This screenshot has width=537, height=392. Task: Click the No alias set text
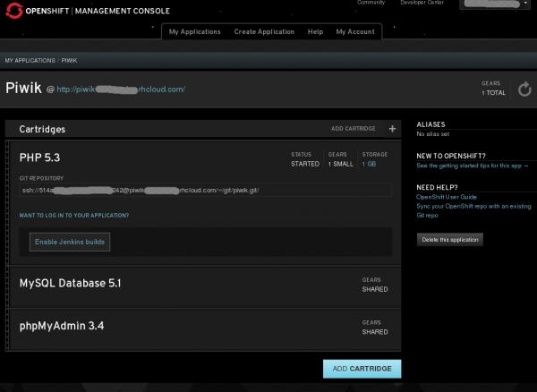433,134
